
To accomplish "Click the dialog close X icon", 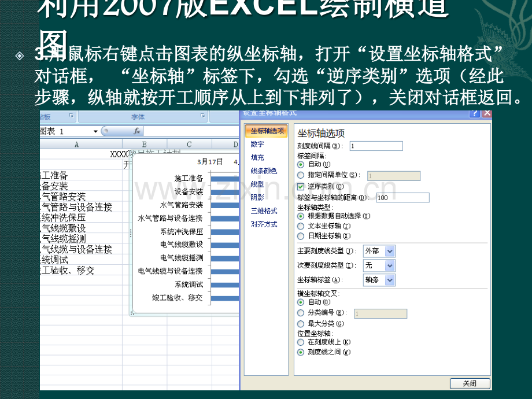I will pyautogui.click(x=487, y=113).
